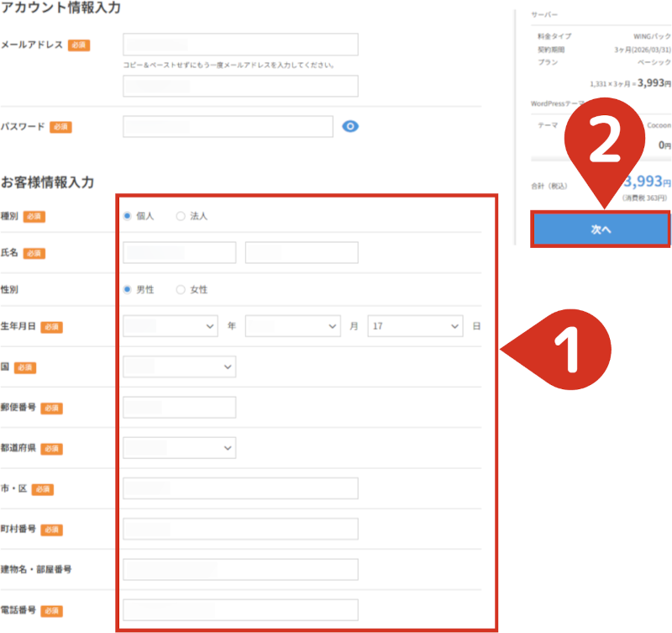
Task: Focus the 郵便番号 postal code field
Action: [x=179, y=407]
